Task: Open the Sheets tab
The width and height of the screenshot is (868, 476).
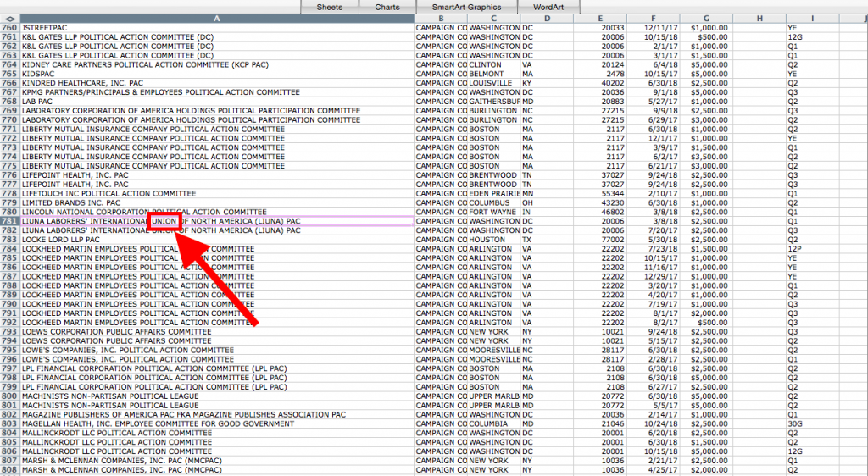Action: [x=330, y=7]
